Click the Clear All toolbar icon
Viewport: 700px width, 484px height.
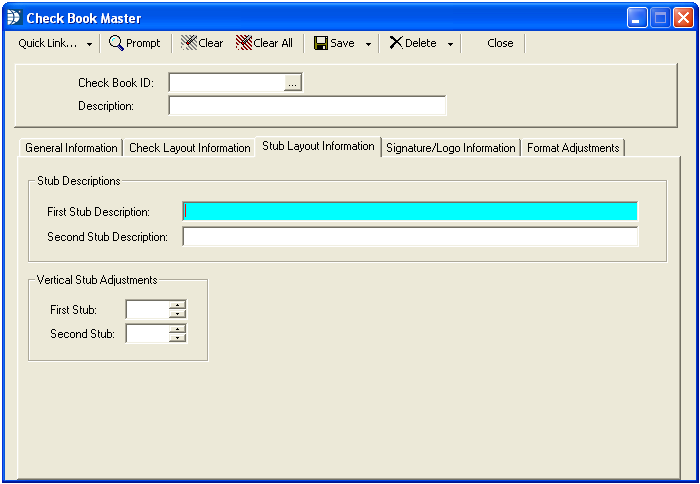[244, 43]
